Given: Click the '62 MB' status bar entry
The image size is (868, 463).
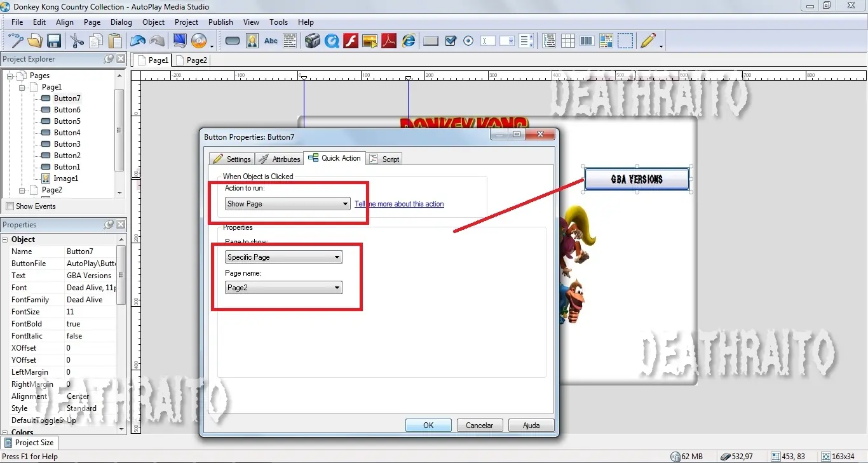Looking at the screenshot, I should pyautogui.click(x=687, y=457).
